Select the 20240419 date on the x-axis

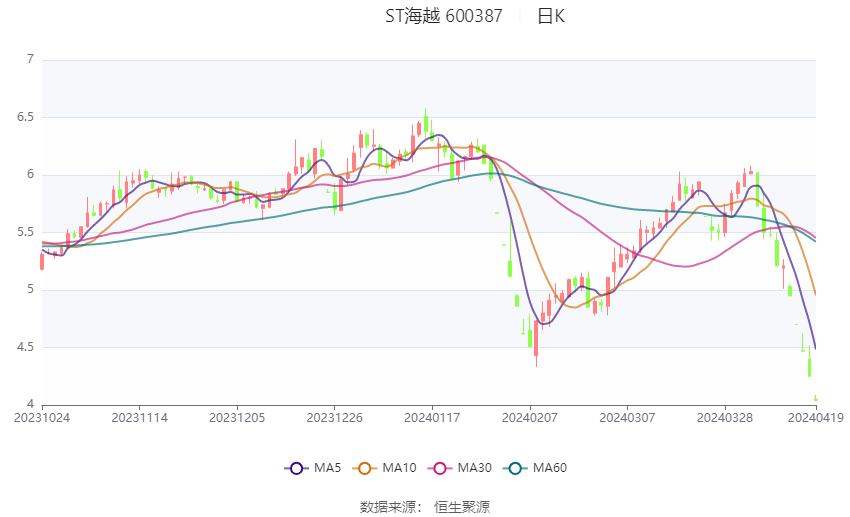click(815, 418)
